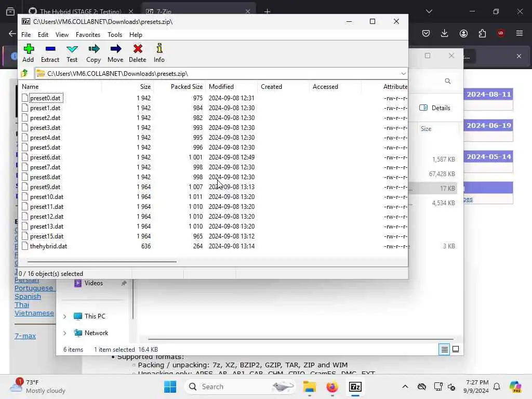This screenshot has height=399, width=532.
Task: Select Network in Explorer sidebar
Action: point(96,333)
